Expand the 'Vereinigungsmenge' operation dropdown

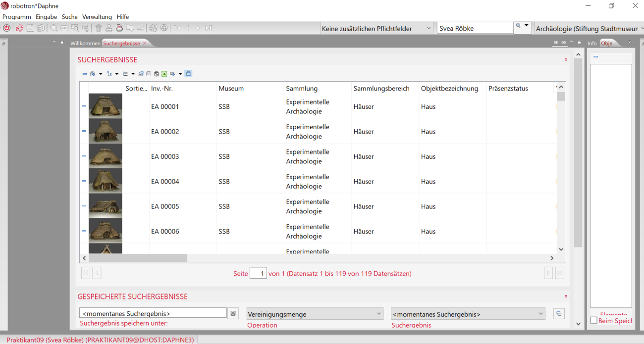(x=315, y=314)
